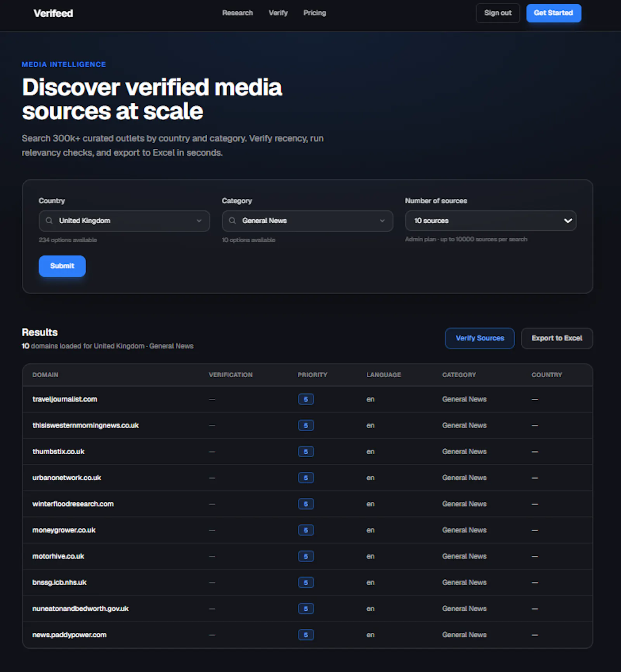The height and width of the screenshot is (672, 621).
Task: Sort by DOMAIN column header
Action: point(45,375)
